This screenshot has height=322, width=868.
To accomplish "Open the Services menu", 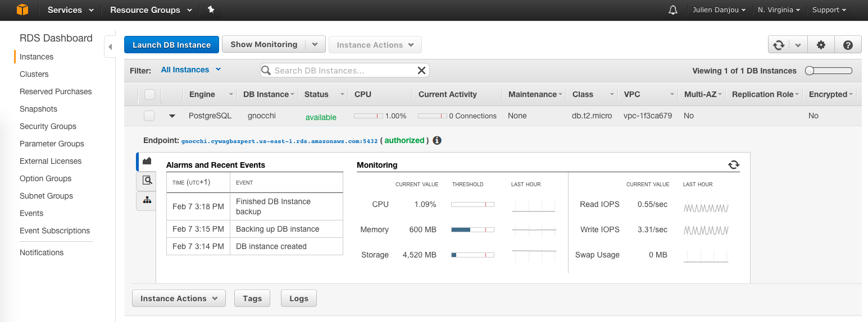I will 70,10.
